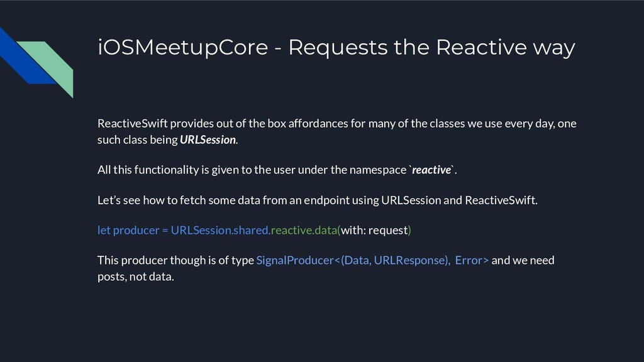Click the bold italic 'reactive' namespace word
Viewport: 644px width, 362px height.
point(431,170)
